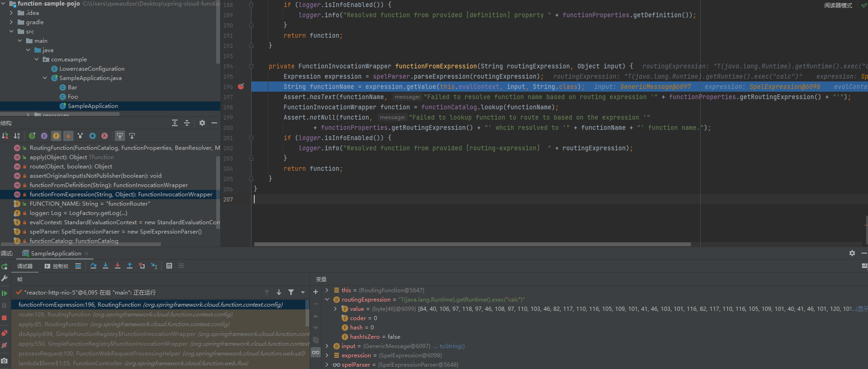Open View Breakpoints double red circles
This screenshot has height=369, width=868.
point(4,333)
